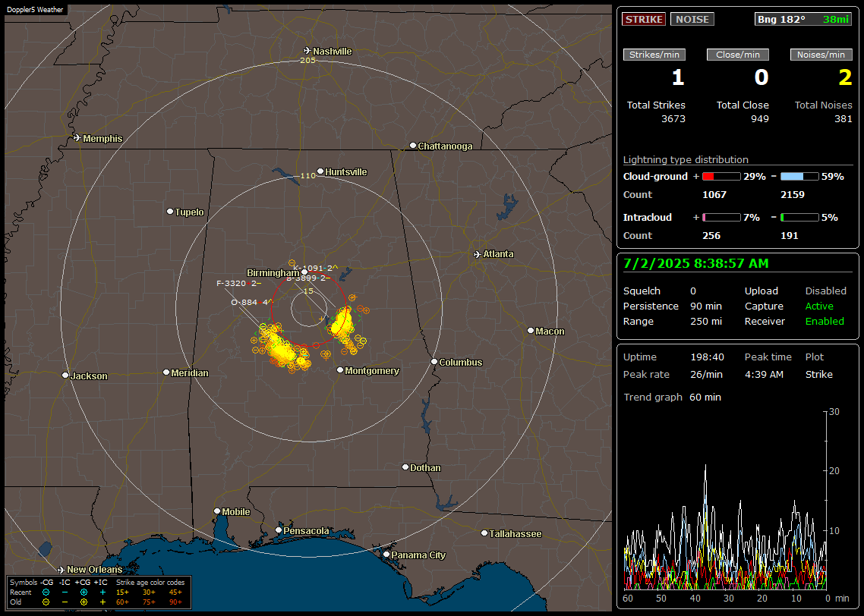The width and height of the screenshot is (864, 616).
Task: Select the Columbus city marker dot
Action: coord(434,362)
